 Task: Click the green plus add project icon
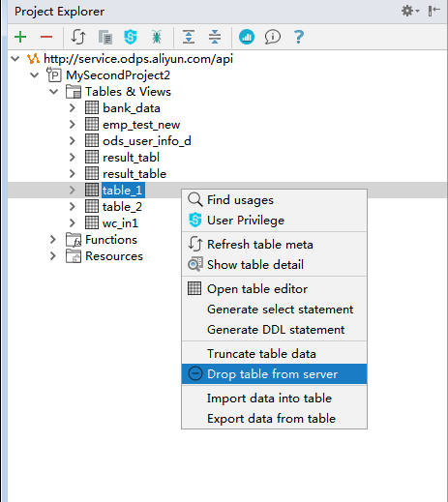20,37
